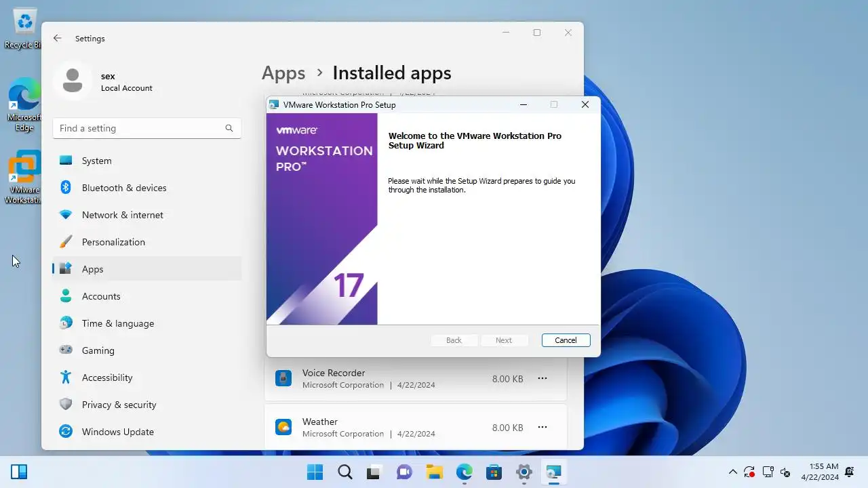This screenshot has width=868, height=488.
Task: Open the Recycle Bin desktop icon
Action: [24, 27]
